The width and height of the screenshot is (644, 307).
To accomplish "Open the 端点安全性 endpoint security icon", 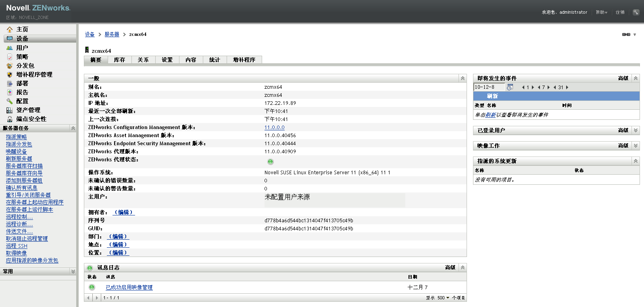I will [x=10, y=119].
